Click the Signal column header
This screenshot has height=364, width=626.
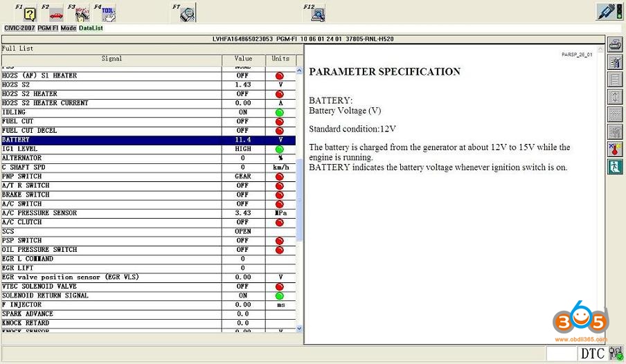pyautogui.click(x=111, y=60)
